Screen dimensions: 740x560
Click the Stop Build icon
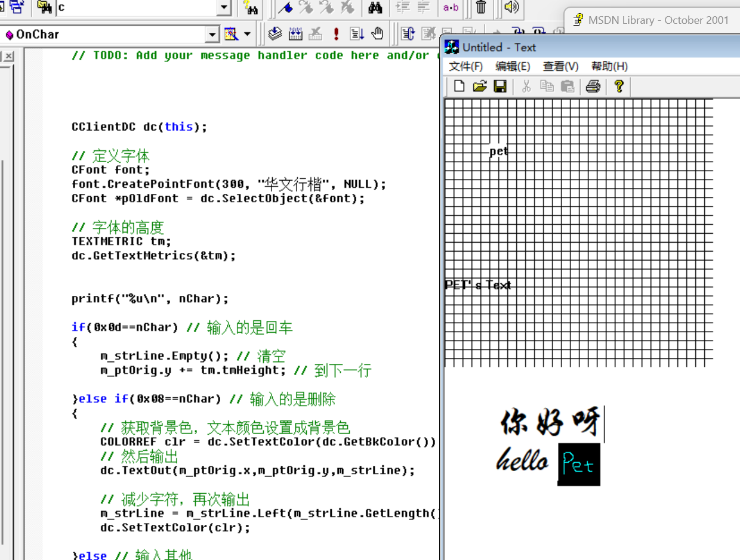315,34
